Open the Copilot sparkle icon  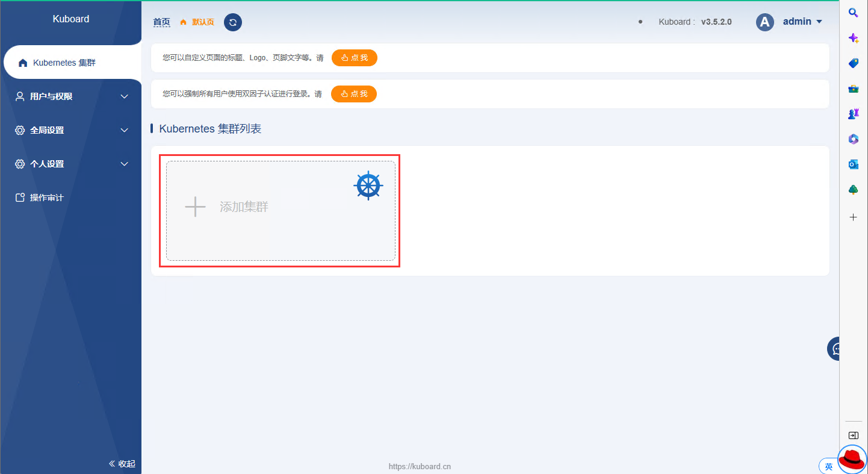(x=854, y=38)
